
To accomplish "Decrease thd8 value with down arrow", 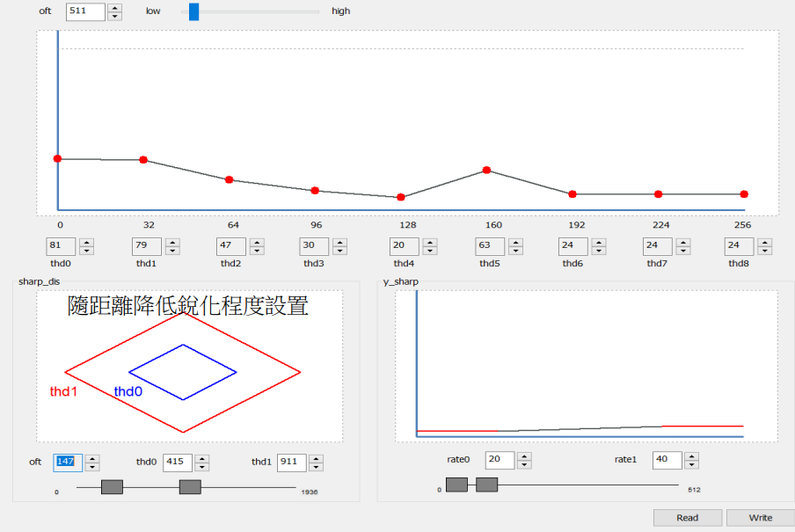I will (x=766, y=251).
